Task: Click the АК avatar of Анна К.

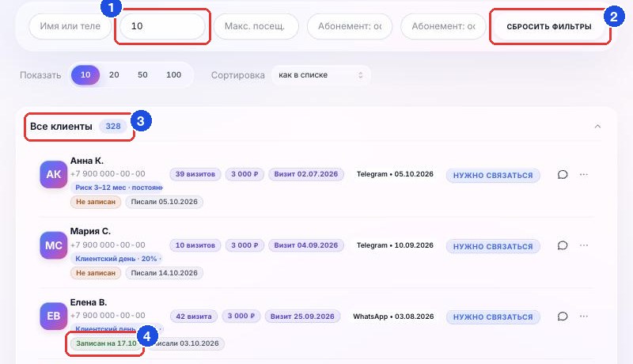Action: pos(53,174)
